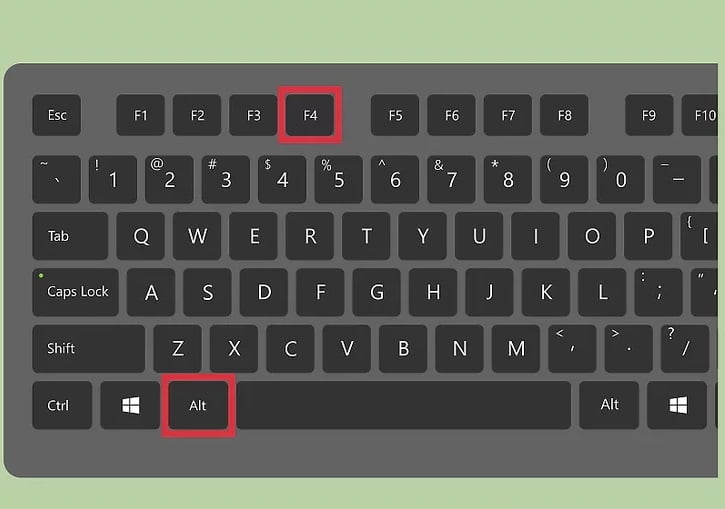Screen dimensions: 725x509
Task: Click the right Windows logo key
Action: coord(677,405)
